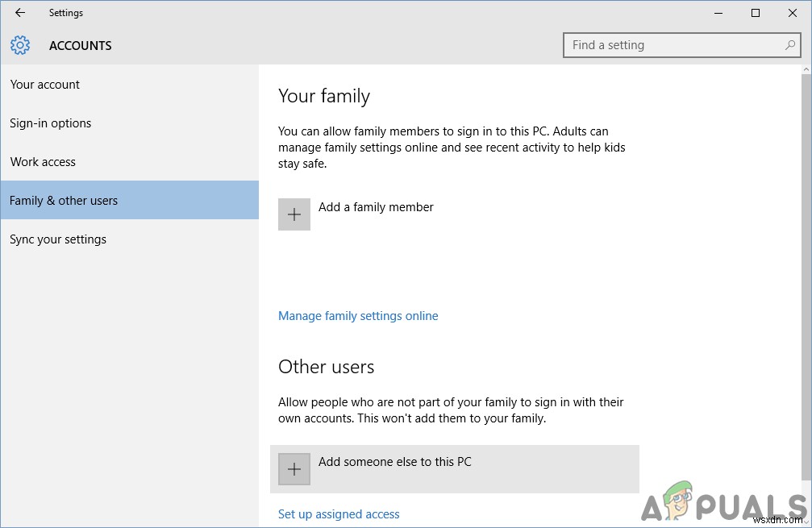Click the Other users heading
The image size is (812, 528).
(x=327, y=367)
